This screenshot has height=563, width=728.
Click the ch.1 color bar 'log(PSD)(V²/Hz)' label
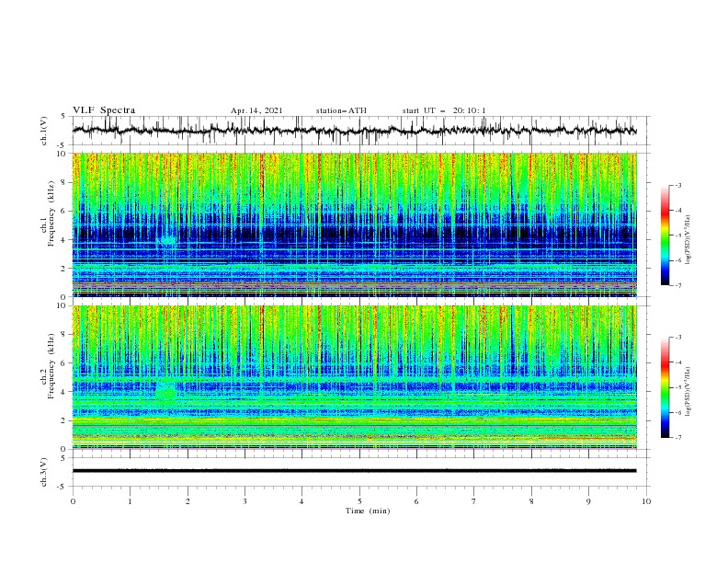[688, 240]
